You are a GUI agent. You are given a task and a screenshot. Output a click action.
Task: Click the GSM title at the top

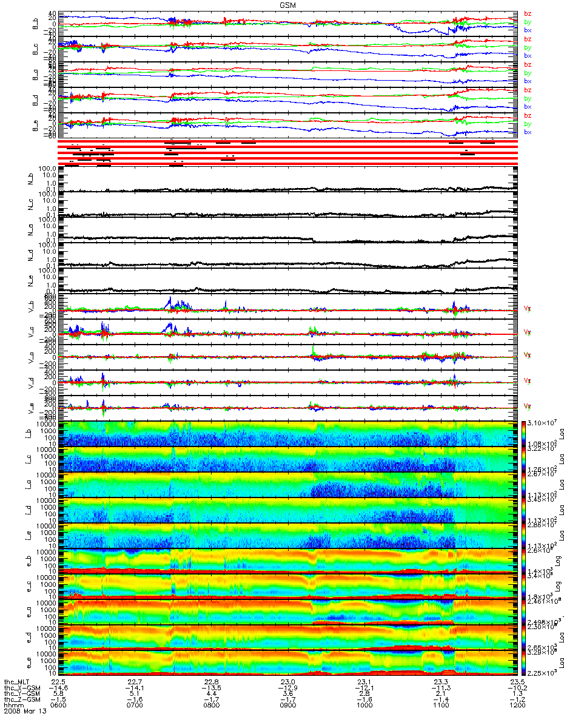point(288,4)
